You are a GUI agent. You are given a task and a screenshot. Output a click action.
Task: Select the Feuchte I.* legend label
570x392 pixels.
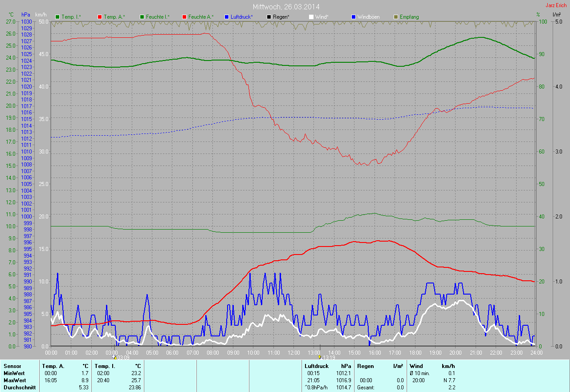coord(158,17)
